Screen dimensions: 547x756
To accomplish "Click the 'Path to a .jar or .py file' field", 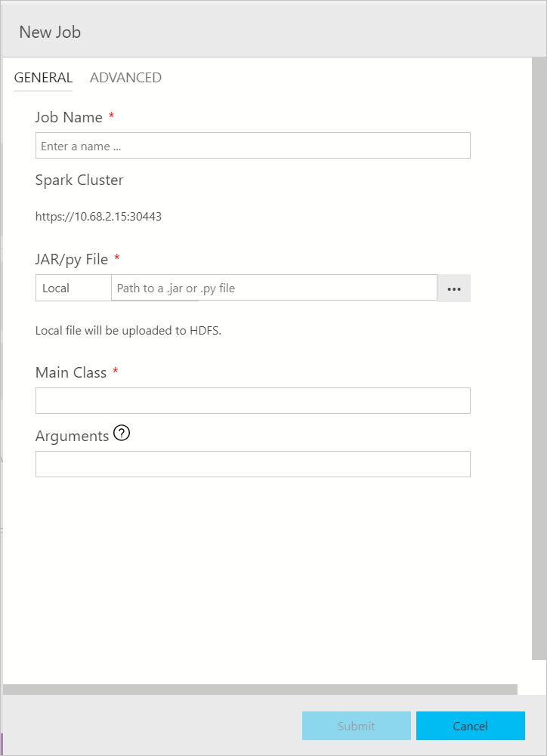I will 272,288.
